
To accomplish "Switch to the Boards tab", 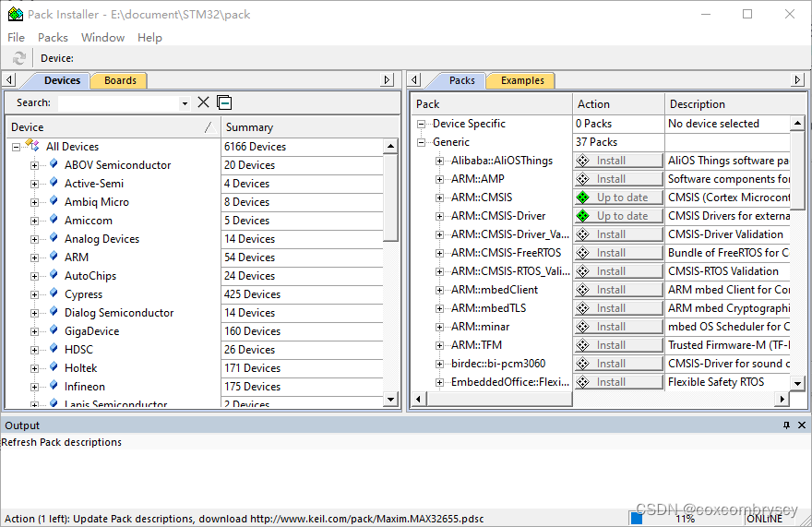I will pyautogui.click(x=120, y=80).
